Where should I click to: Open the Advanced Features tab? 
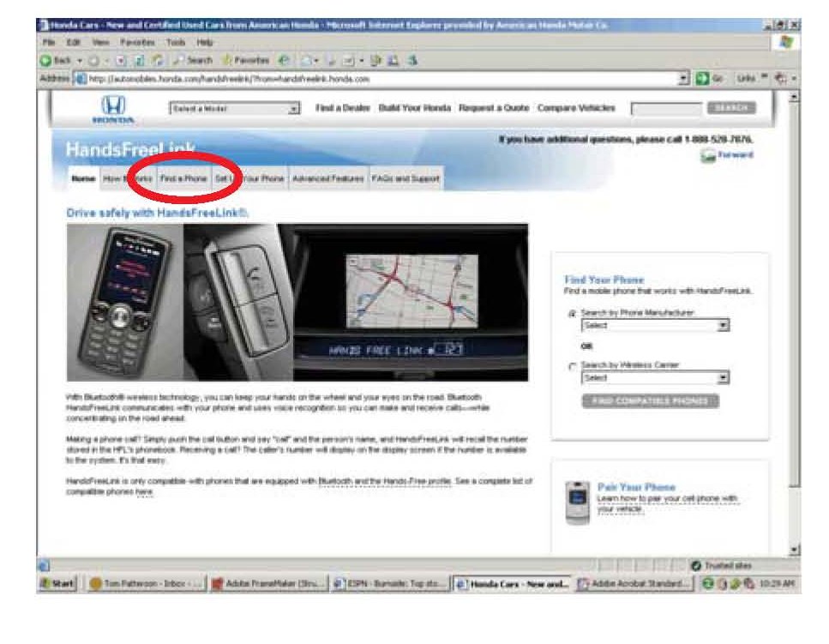tap(328, 178)
